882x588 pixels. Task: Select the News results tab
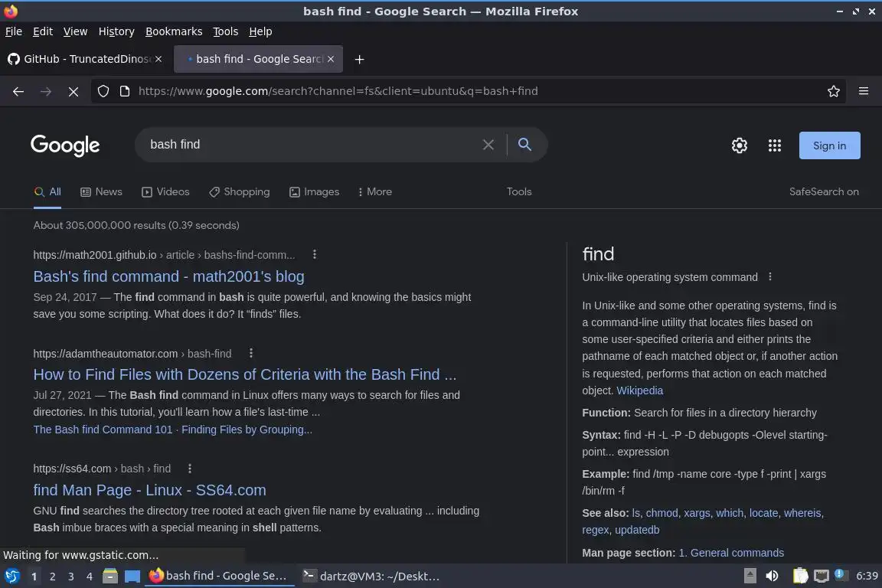[x=101, y=192]
